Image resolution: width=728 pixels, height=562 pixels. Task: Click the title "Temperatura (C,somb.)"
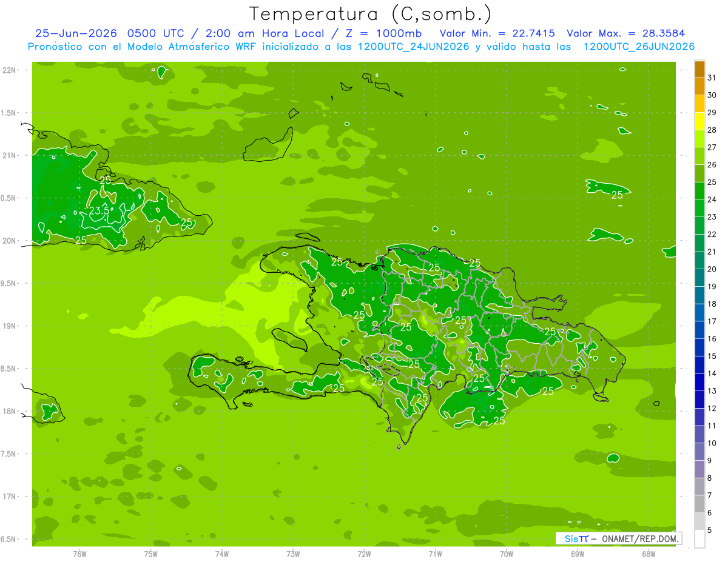click(x=371, y=15)
